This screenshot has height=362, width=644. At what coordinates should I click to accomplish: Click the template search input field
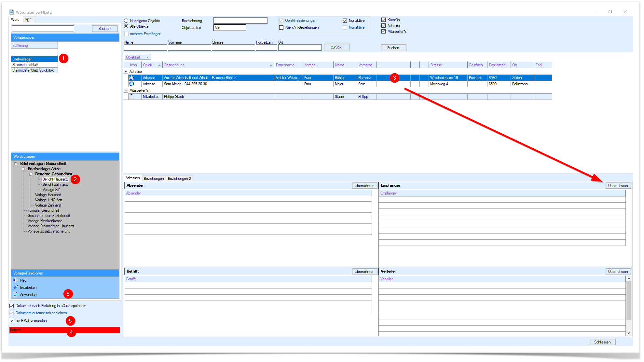(x=43, y=29)
